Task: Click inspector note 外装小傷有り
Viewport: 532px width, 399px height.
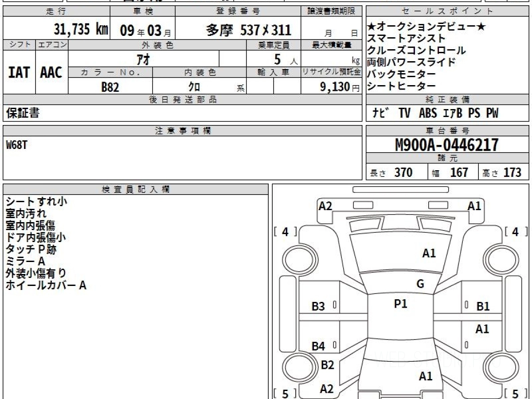Action: (36, 273)
